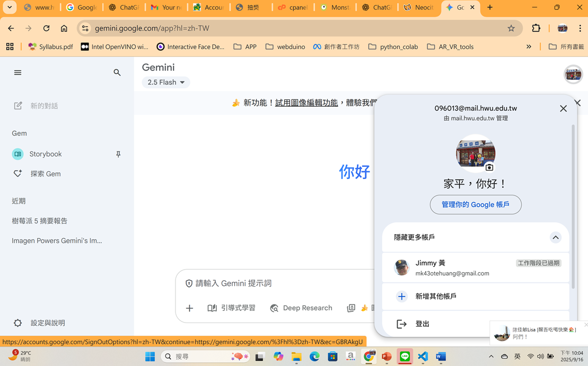588x366 pixels.
Task: Click the site information icon in address bar
Action: tap(85, 28)
